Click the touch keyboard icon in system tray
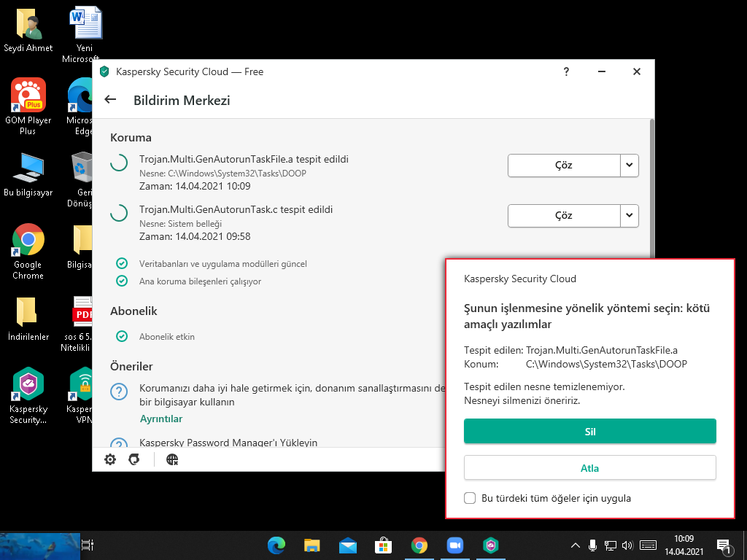Viewport: 747px width, 560px height. [648, 545]
